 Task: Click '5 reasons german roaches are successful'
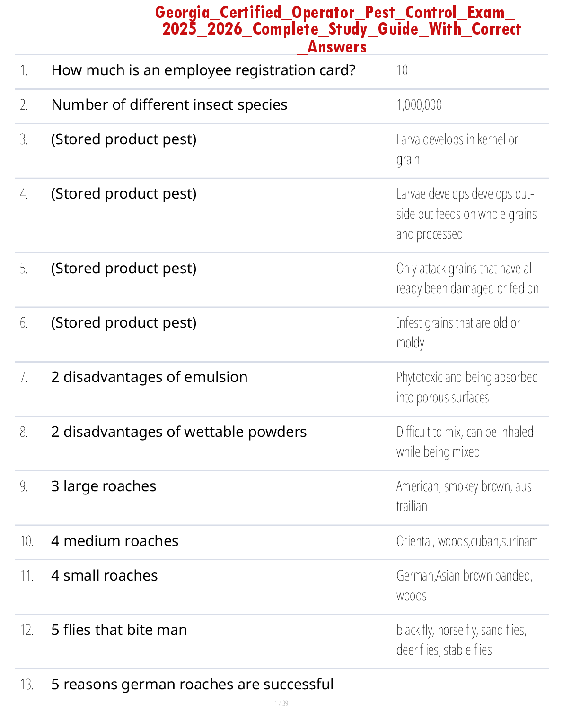(x=192, y=685)
